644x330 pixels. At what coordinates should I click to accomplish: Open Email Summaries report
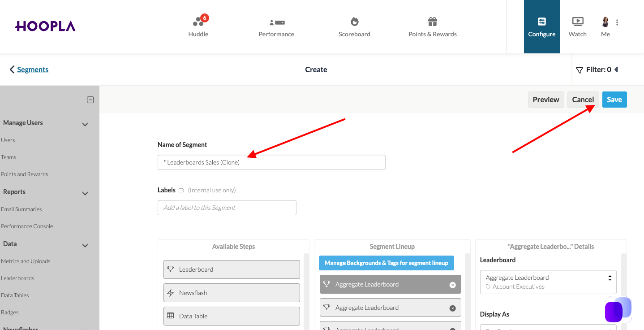[x=21, y=209]
